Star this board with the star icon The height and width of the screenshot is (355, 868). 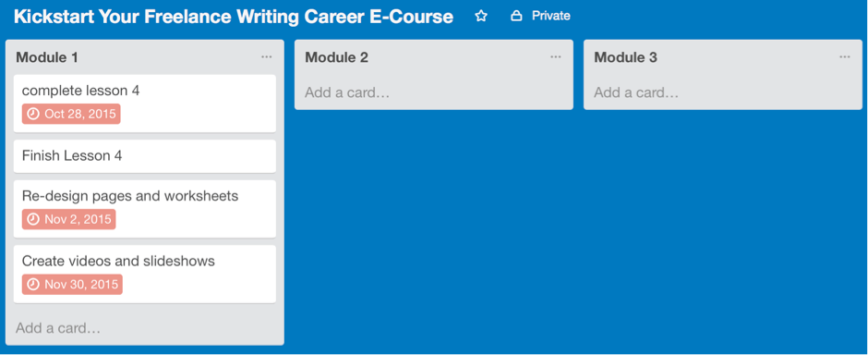click(481, 16)
